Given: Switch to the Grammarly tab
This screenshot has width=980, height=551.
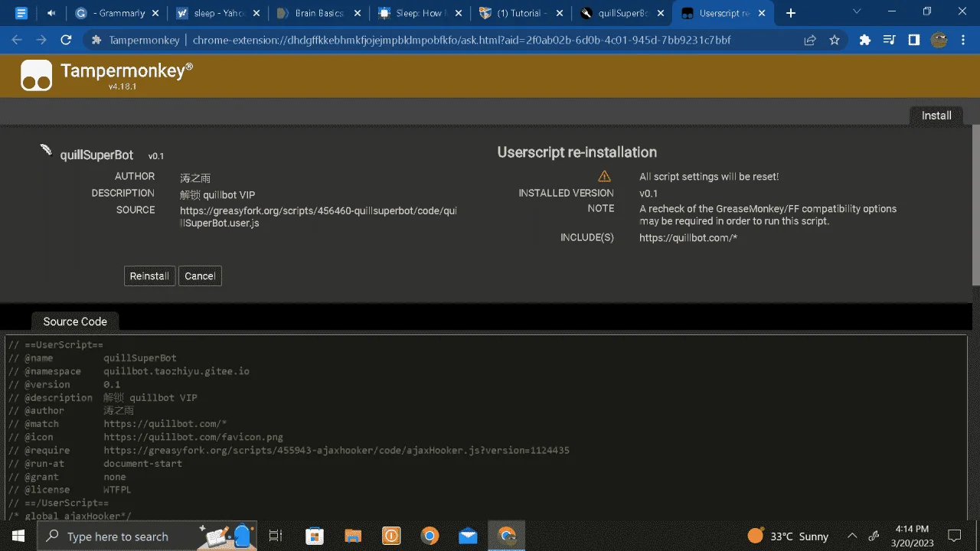Looking at the screenshot, I should pos(117,13).
